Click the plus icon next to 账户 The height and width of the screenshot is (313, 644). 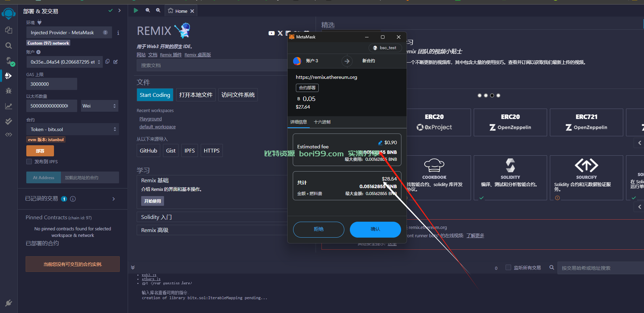click(x=38, y=52)
